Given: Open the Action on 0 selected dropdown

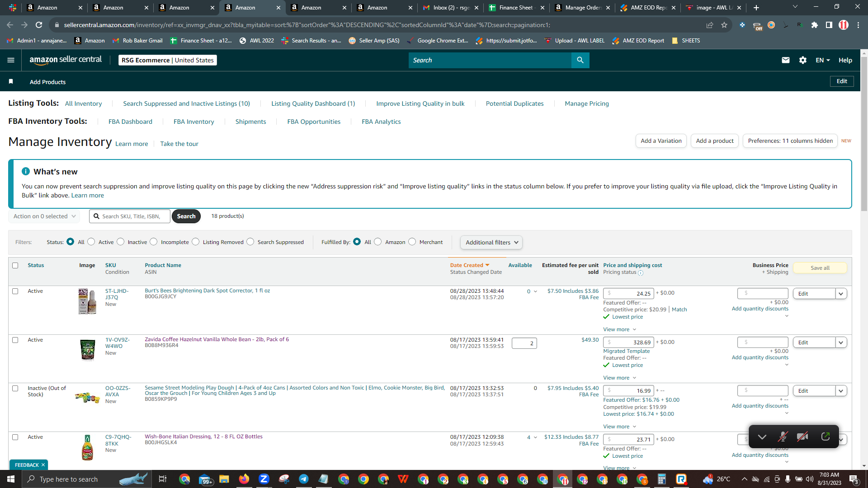Looking at the screenshot, I should tap(44, 216).
